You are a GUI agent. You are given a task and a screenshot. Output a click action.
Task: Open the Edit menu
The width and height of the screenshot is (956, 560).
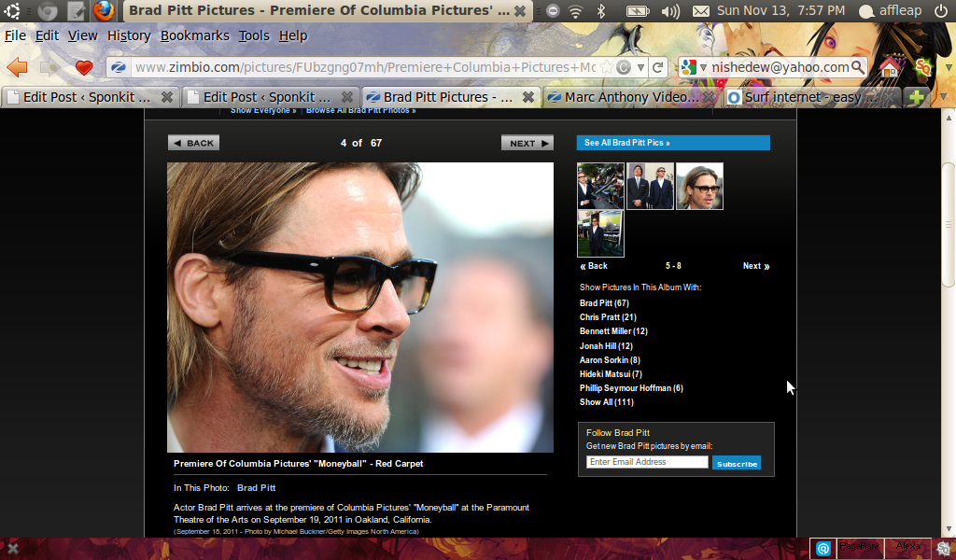pos(47,36)
